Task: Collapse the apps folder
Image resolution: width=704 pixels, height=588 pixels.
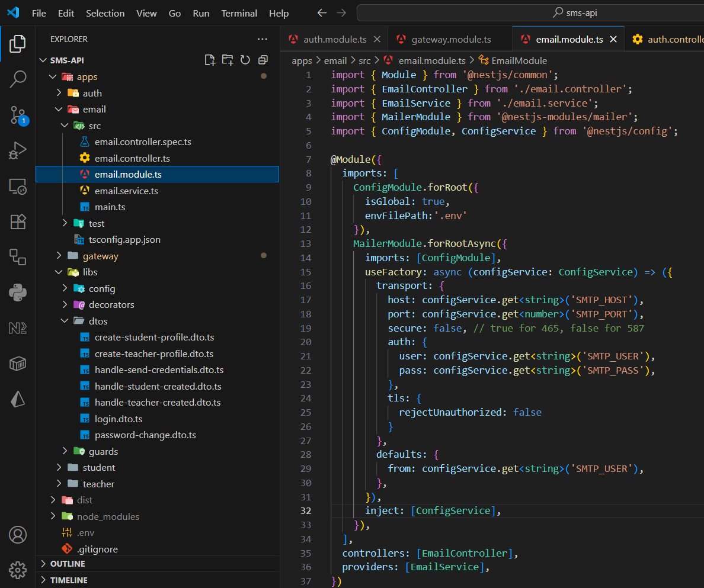Action: pos(53,77)
